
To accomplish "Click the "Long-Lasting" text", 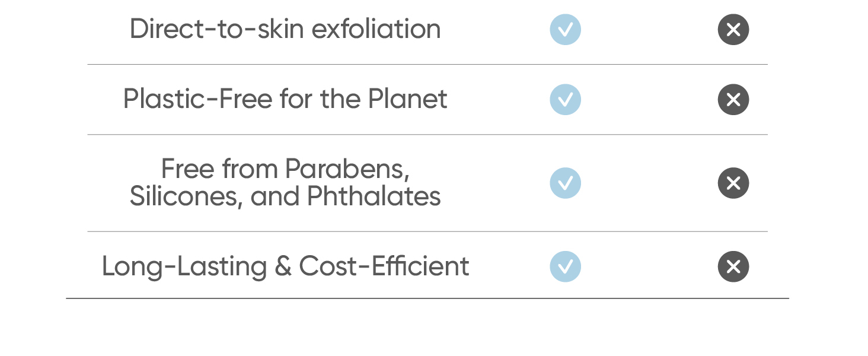I will click(184, 267).
